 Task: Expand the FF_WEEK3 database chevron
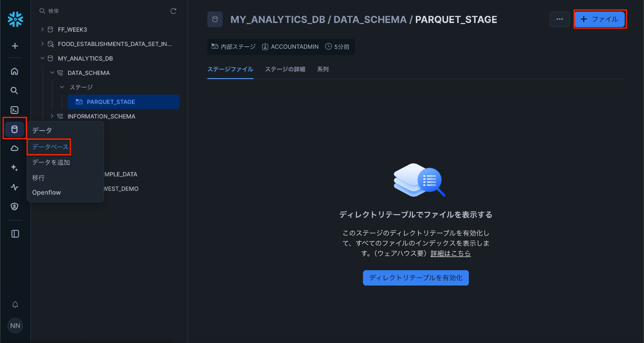(x=42, y=29)
